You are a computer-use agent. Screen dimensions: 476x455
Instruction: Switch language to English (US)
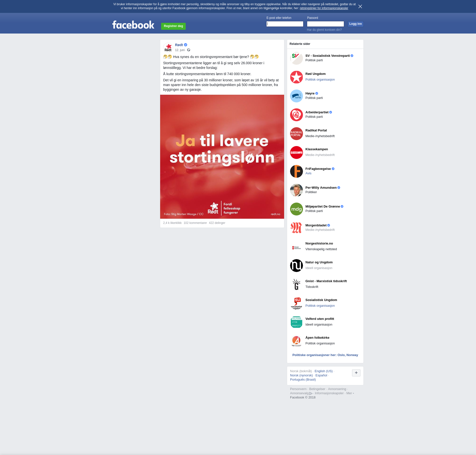(323, 371)
